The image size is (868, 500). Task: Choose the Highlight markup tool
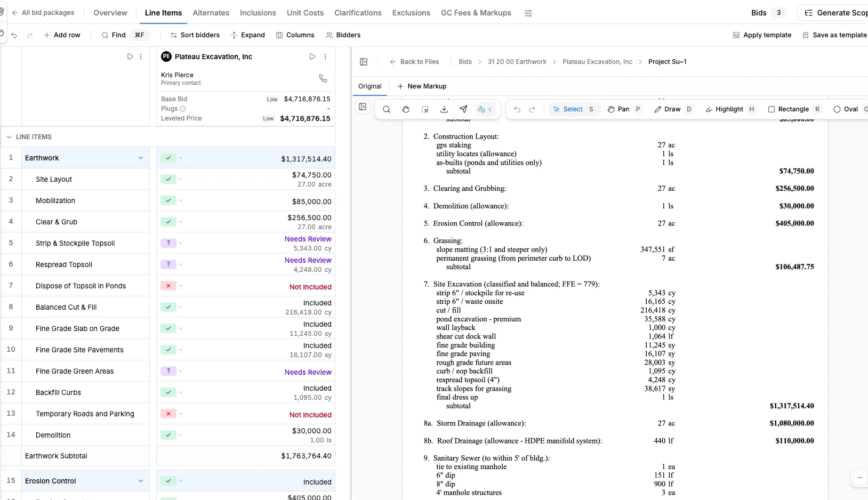tap(730, 109)
